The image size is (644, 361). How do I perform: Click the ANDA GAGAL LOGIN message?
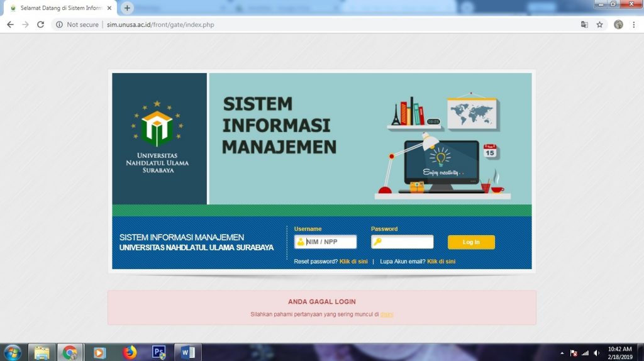click(x=321, y=301)
